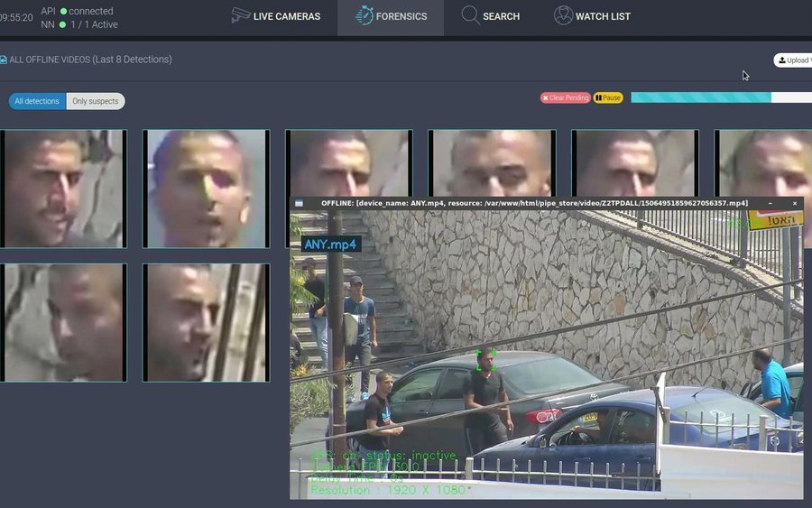Go to the Watch List tab
The height and width of the screenshot is (508, 812).
pos(592,16)
